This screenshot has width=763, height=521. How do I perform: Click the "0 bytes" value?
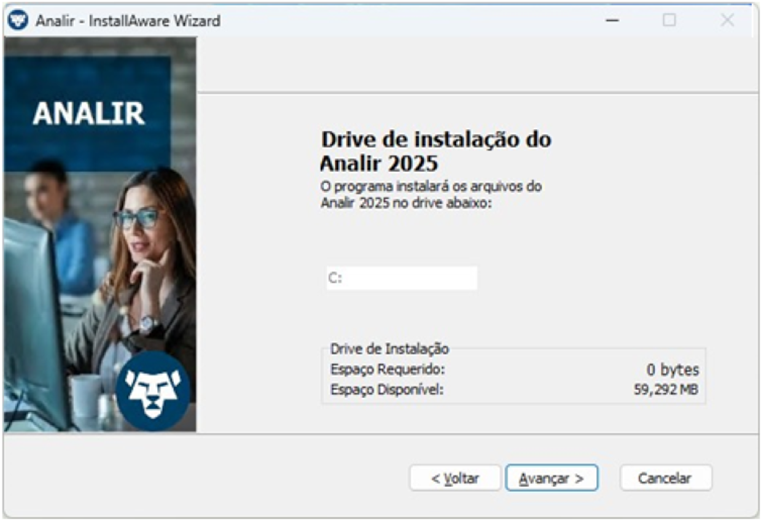pos(672,370)
